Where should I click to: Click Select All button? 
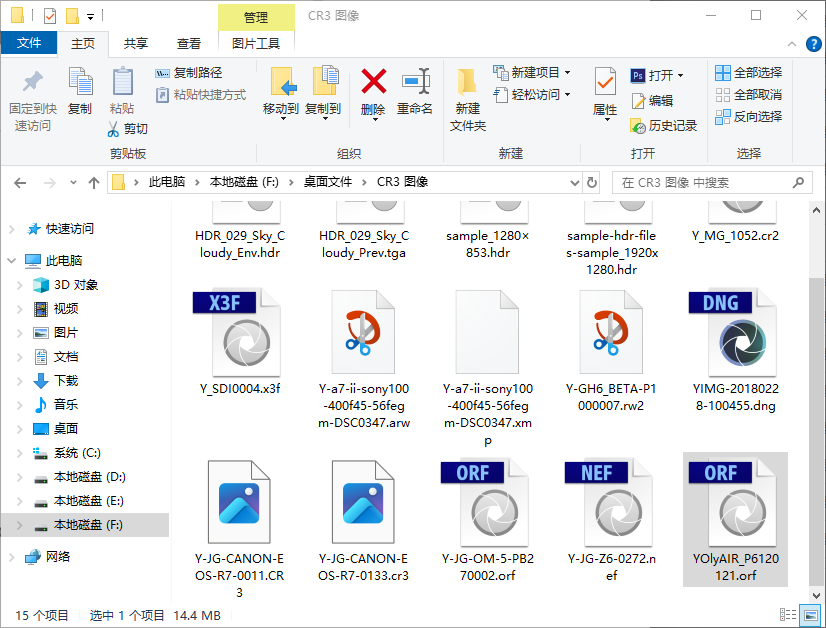(748, 73)
